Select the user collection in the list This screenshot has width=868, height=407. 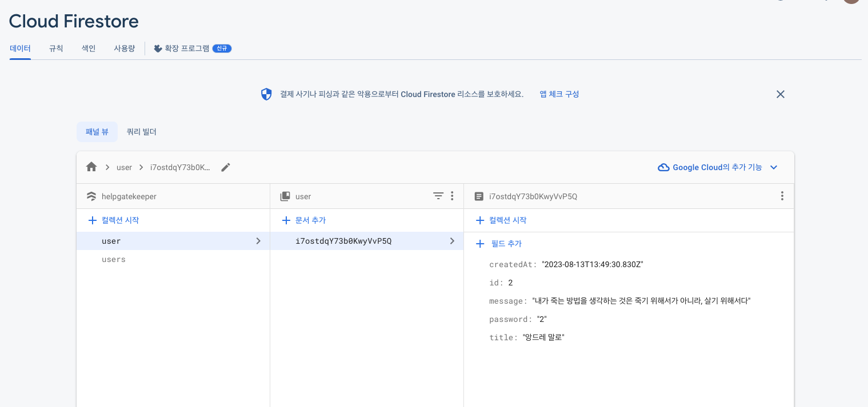click(173, 241)
